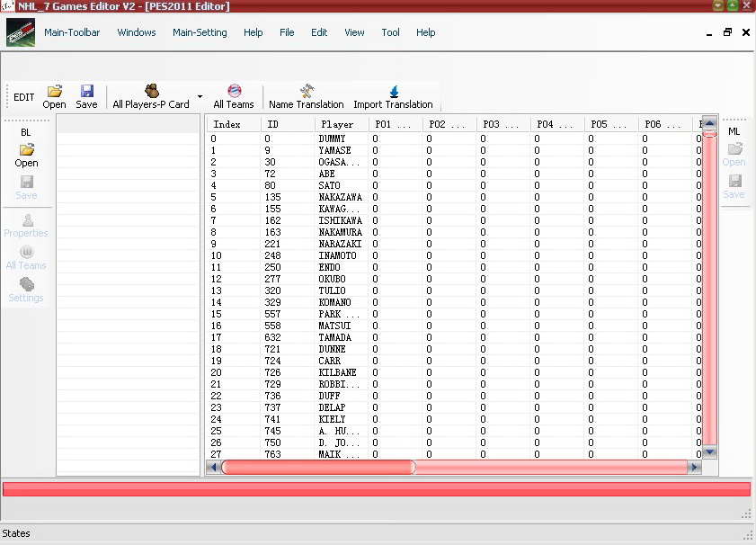
Task: Click BL panel Save floppy icon
Action: click(x=26, y=182)
